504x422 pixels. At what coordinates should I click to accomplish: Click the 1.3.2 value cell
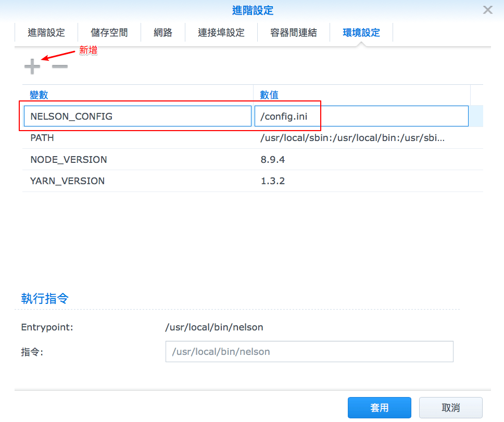coord(273,181)
